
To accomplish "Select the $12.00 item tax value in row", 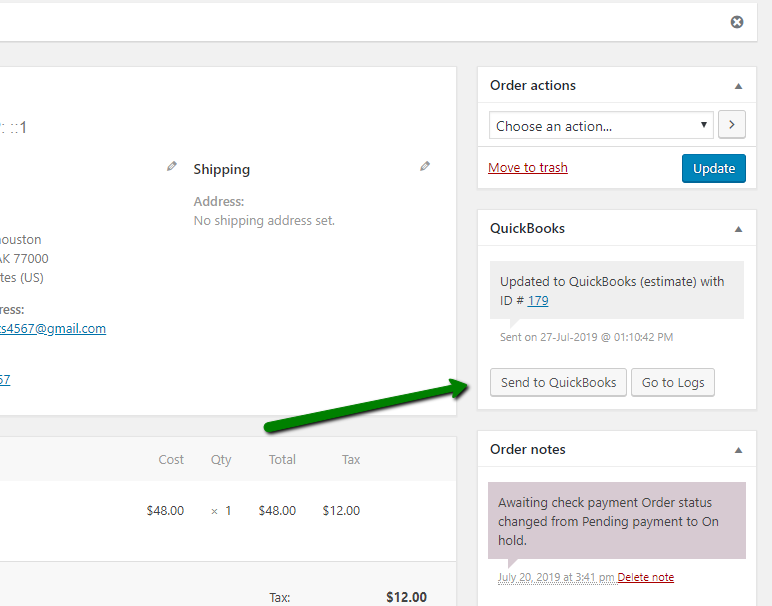I will (x=341, y=510).
